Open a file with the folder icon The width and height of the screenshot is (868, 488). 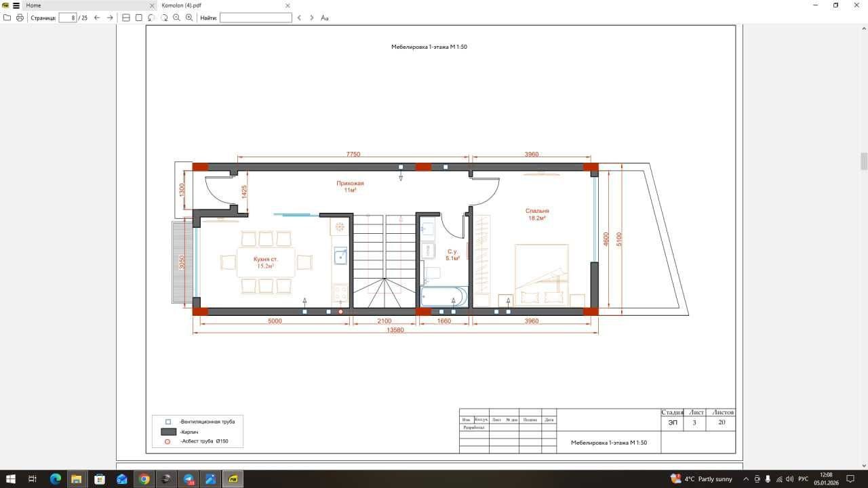[7, 18]
